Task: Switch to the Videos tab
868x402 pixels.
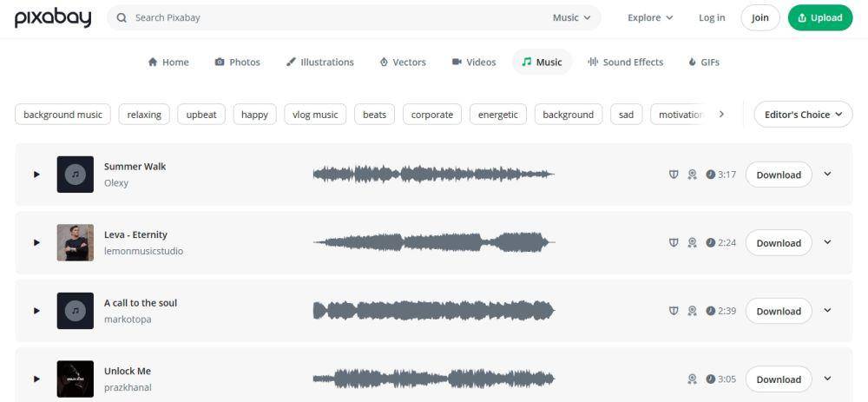Action: coord(474,62)
